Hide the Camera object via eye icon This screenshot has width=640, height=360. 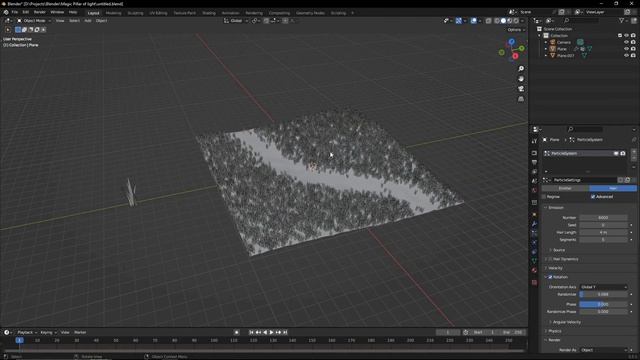coord(626,42)
